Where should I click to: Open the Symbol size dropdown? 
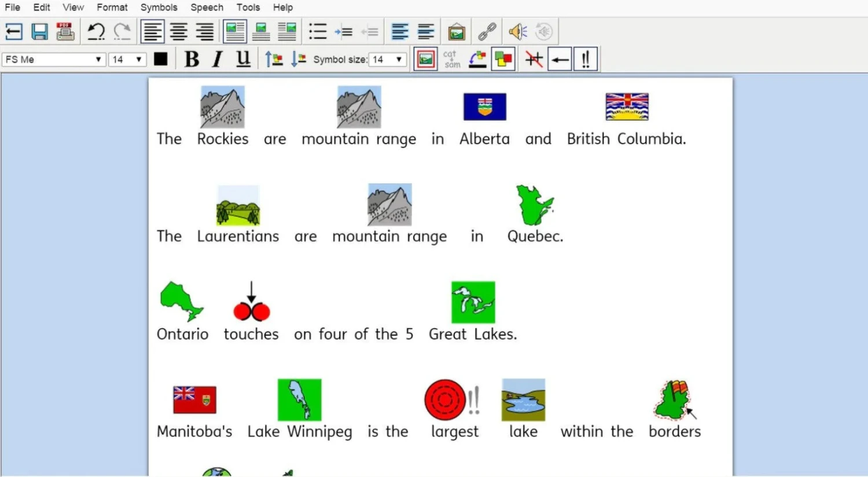[x=399, y=59]
